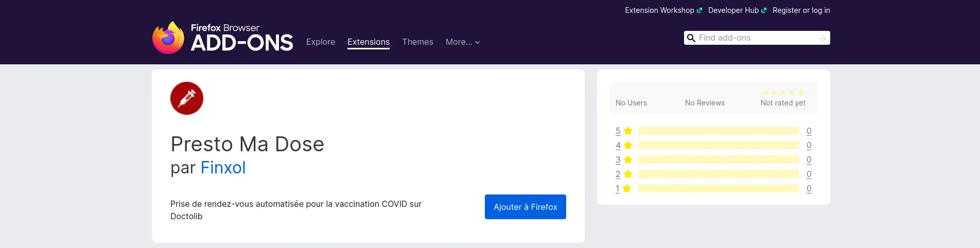980x248 pixels.
Task: Click the 0 count for 4-star reviews
Action: coord(809,145)
